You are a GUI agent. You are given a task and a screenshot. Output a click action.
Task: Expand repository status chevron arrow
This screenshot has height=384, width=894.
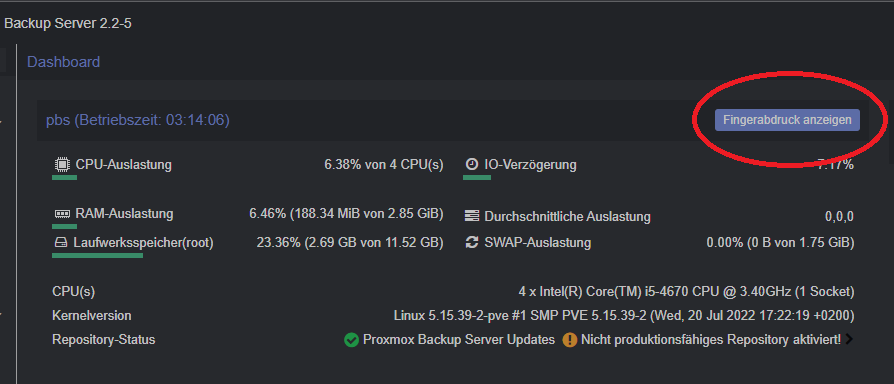(x=850, y=340)
